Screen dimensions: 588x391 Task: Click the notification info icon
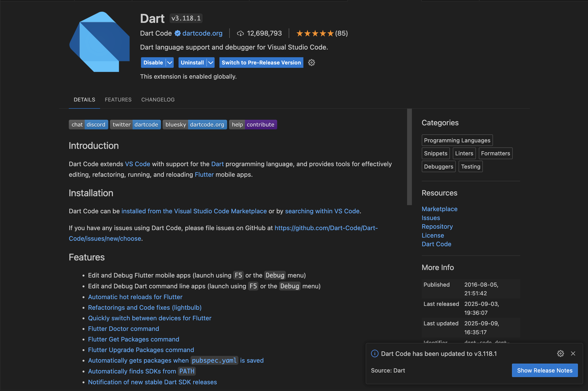(374, 353)
